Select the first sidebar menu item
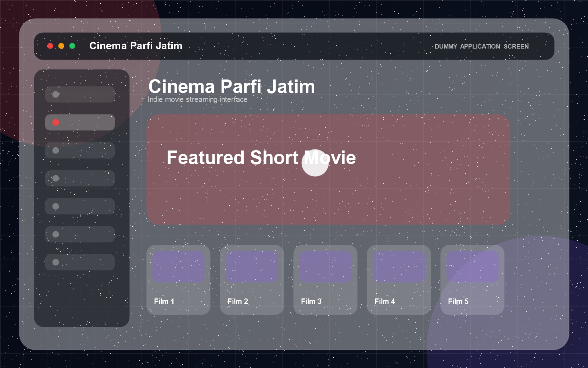Viewport: 588px width, 368px height. (80, 95)
